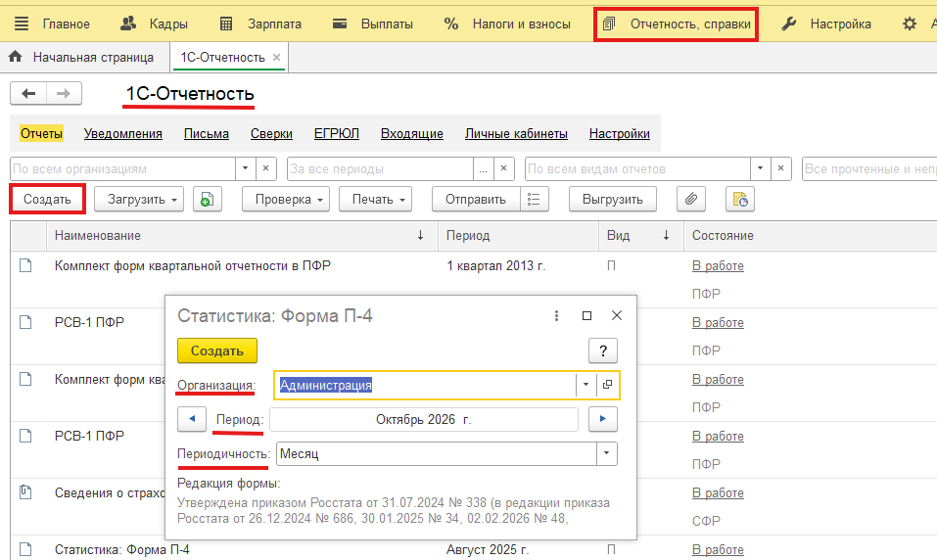The image size is (937, 560).
Task: Open the Налоги и взносы section
Action: pos(507,23)
